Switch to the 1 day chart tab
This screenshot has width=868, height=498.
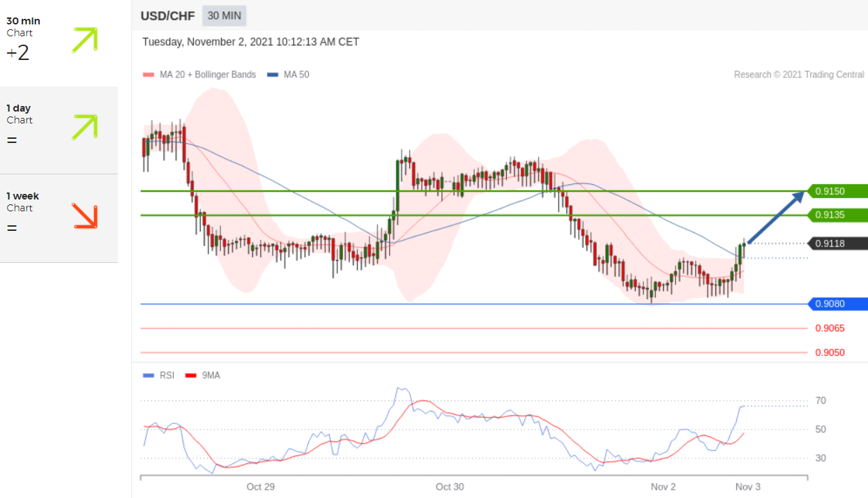click(59, 130)
